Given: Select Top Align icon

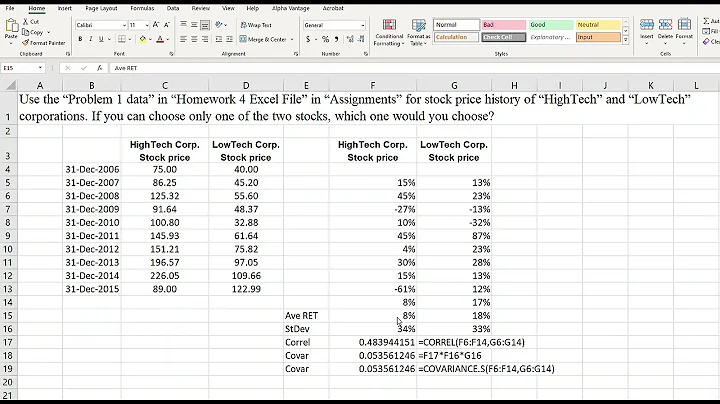Looking at the screenshot, I should pyautogui.click(x=184, y=25).
